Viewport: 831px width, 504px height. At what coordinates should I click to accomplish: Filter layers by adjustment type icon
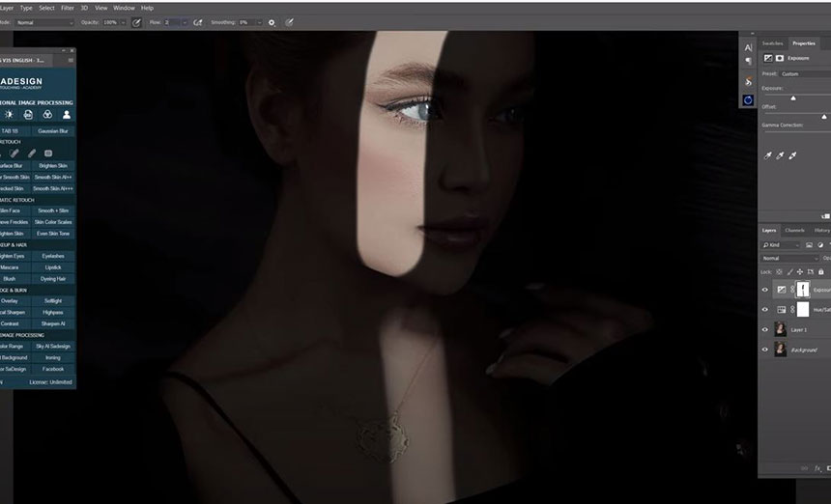pyautogui.click(x=820, y=245)
